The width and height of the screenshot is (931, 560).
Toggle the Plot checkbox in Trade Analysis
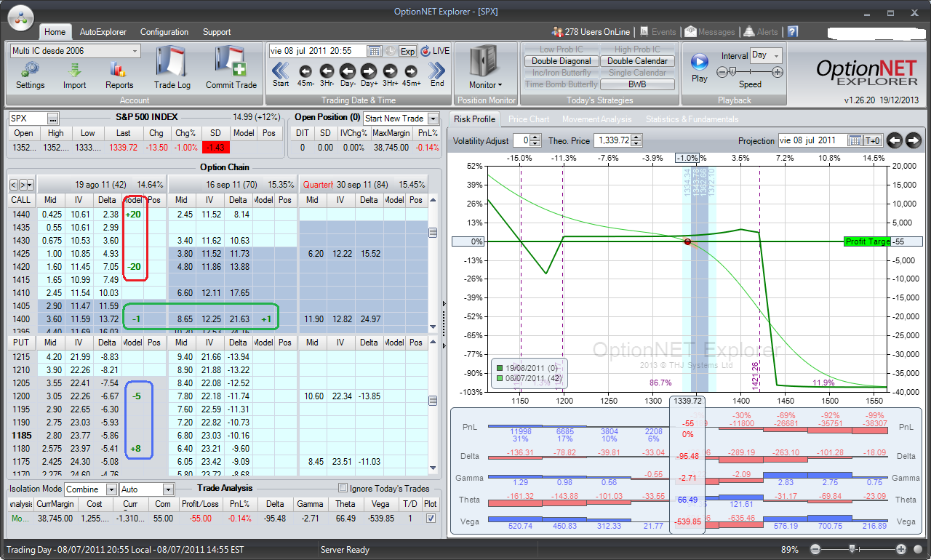(x=431, y=519)
